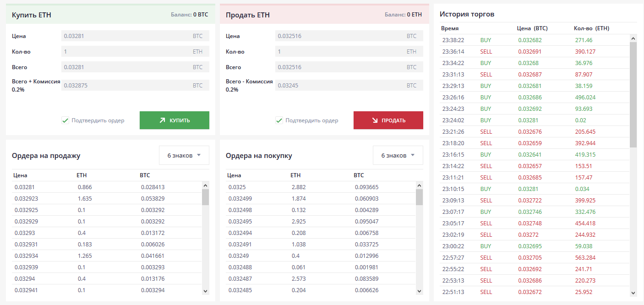Click the red Продать sell button

pyautogui.click(x=388, y=120)
